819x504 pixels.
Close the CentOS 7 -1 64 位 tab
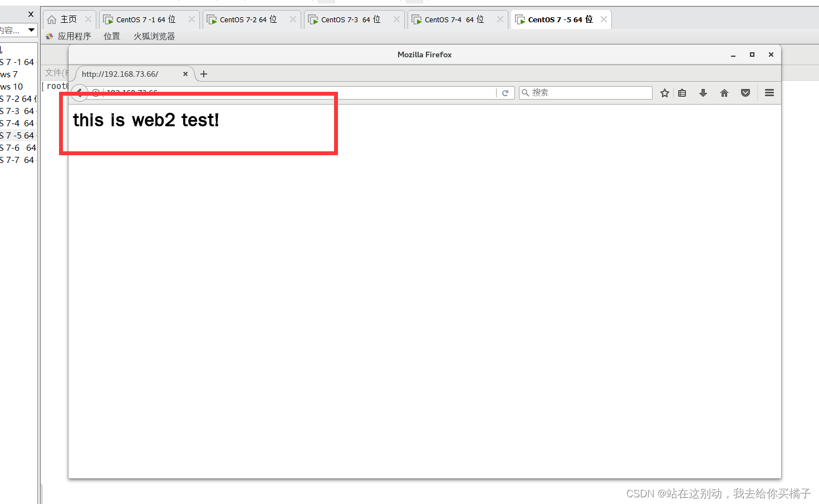click(x=192, y=19)
